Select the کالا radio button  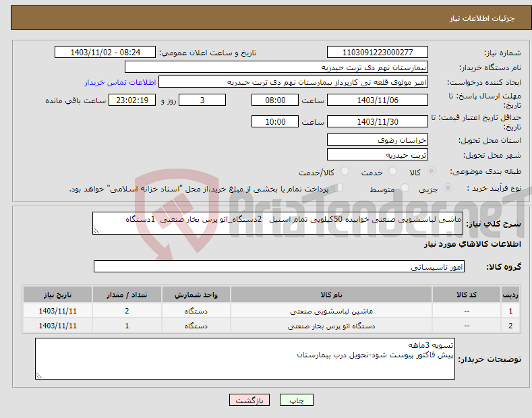pos(431,171)
